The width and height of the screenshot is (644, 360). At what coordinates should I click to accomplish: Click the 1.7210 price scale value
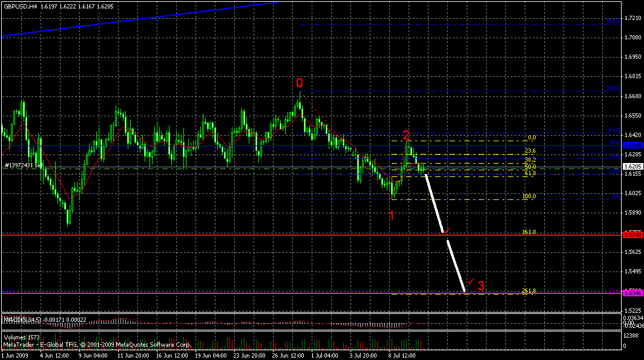[633, 18]
